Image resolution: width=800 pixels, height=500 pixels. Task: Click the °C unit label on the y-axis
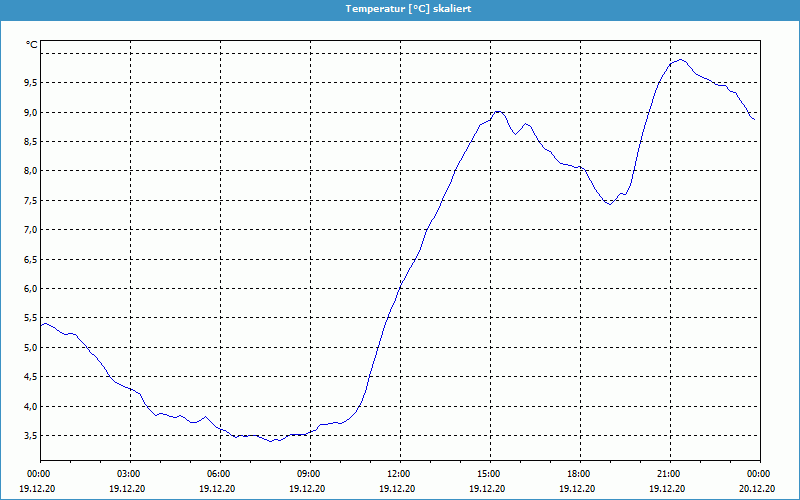31,45
